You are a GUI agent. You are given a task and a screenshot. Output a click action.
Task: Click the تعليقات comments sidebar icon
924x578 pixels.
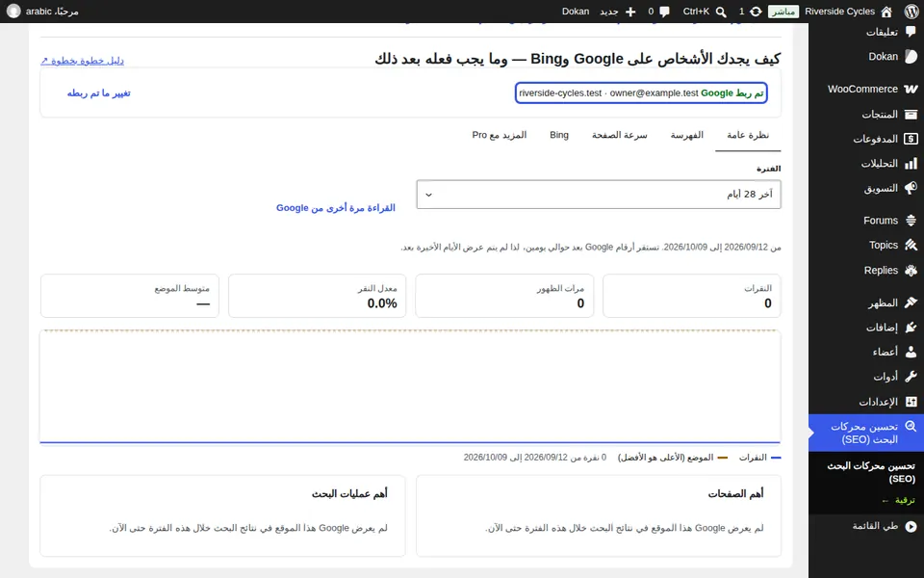click(911, 32)
